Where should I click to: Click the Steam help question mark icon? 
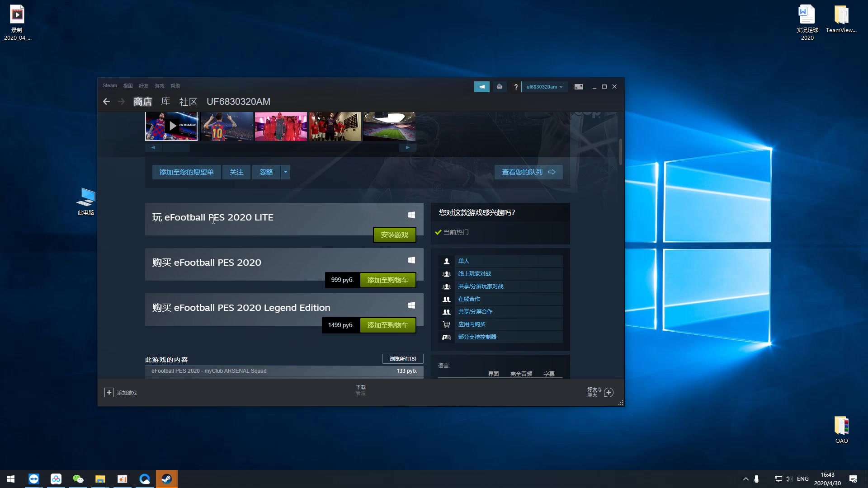(x=515, y=87)
